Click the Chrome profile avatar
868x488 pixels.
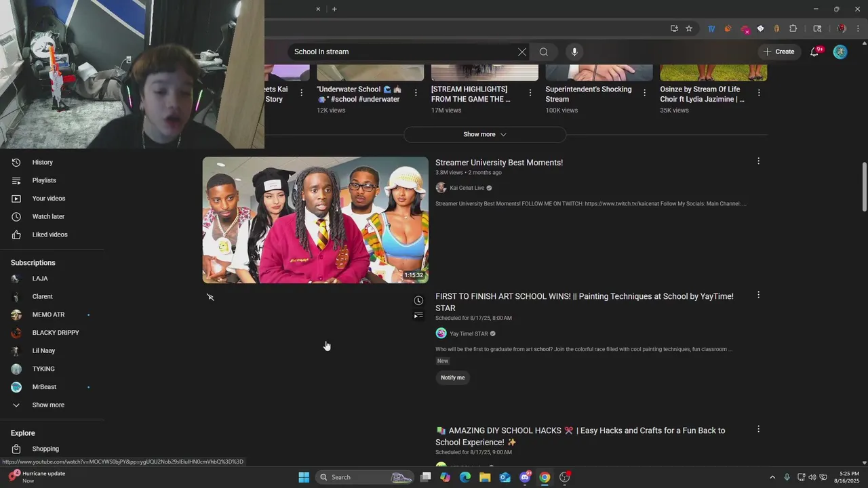pos(842,28)
